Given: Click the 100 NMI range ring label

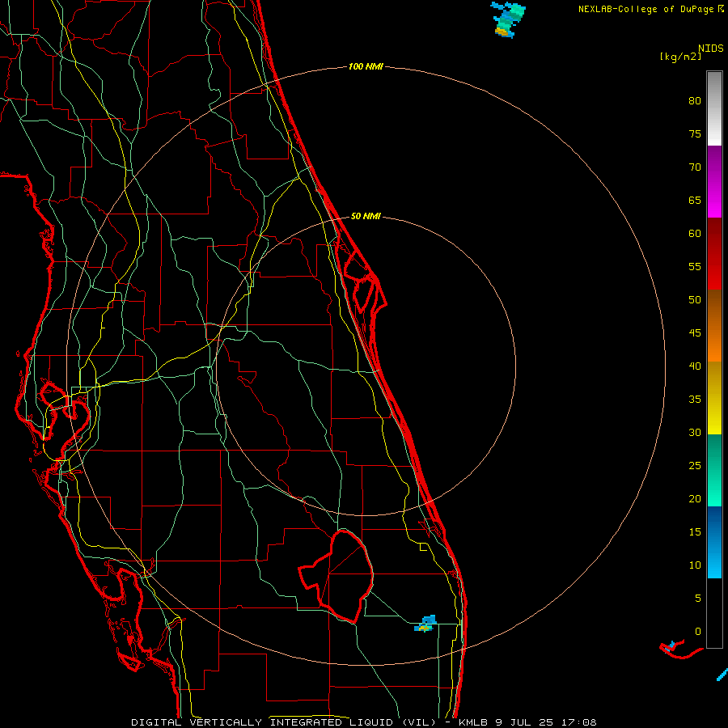Looking at the screenshot, I should point(366,67).
